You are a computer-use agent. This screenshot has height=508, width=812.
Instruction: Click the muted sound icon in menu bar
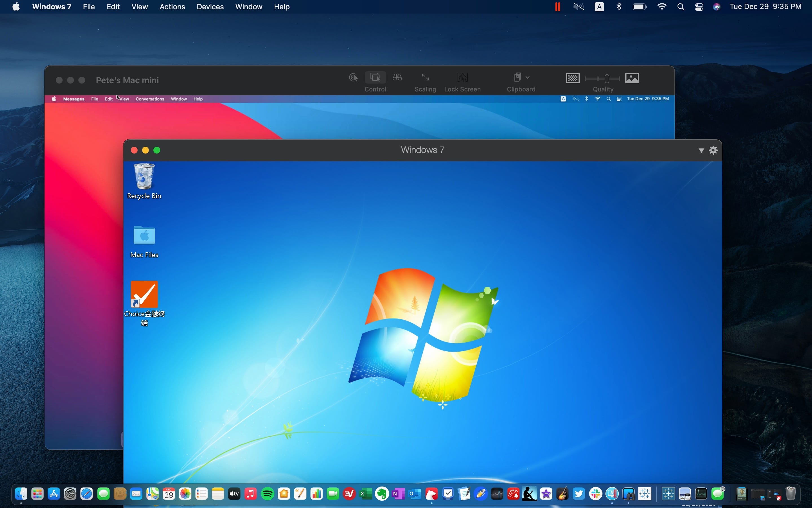pyautogui.click(x=579, y=7)
